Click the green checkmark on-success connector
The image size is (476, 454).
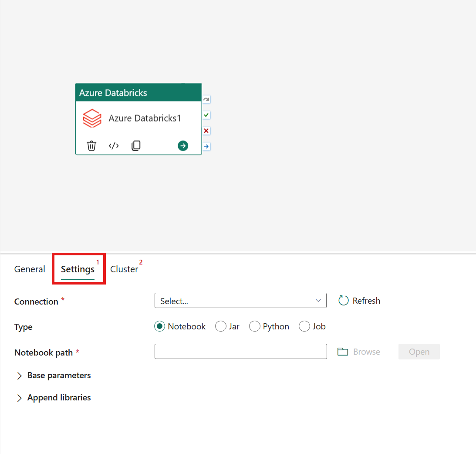click(x=206, y=115)
